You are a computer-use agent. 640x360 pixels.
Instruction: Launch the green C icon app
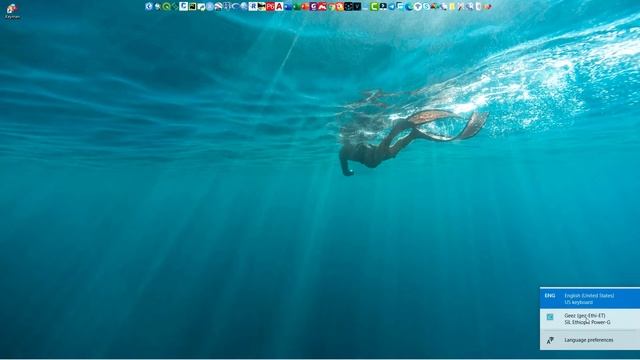(374, 6)
